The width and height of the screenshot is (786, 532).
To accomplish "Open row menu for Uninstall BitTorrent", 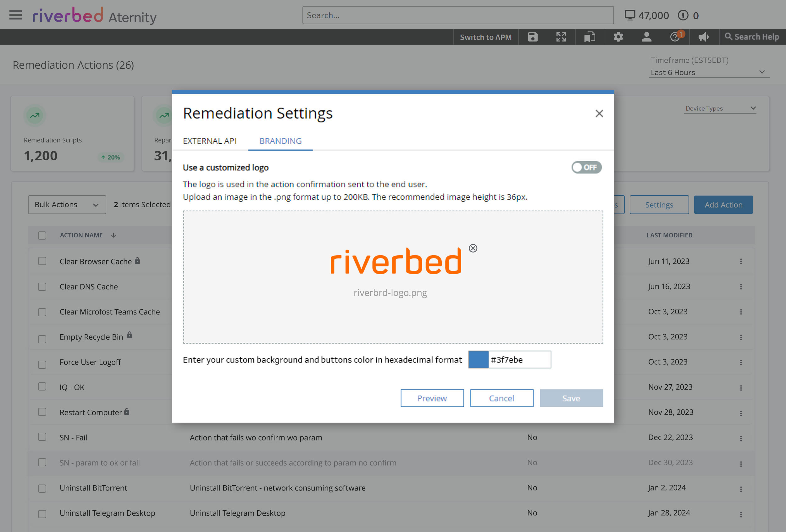I will [741, 489].
